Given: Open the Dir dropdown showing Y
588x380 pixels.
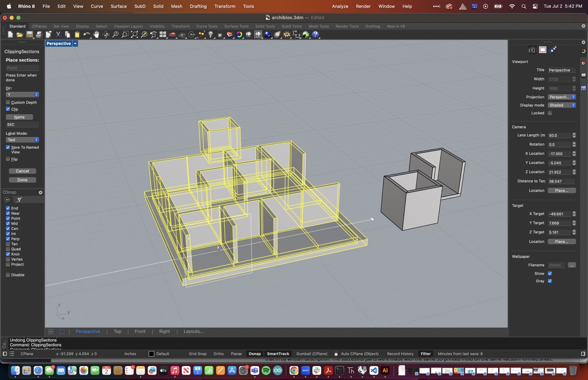Looking at the screenshot, I should [x=23, y=95].
